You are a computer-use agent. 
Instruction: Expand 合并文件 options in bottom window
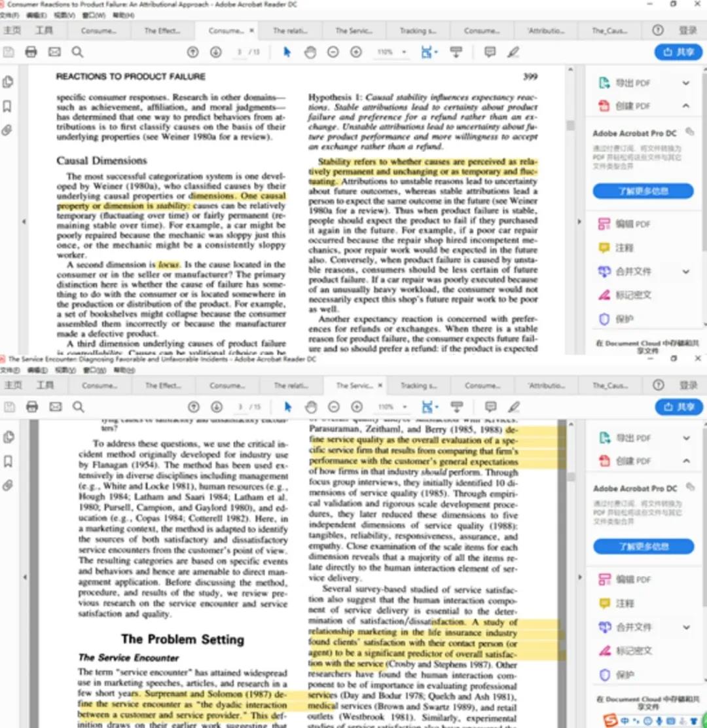pyautogui.click(x=685, y=627)
